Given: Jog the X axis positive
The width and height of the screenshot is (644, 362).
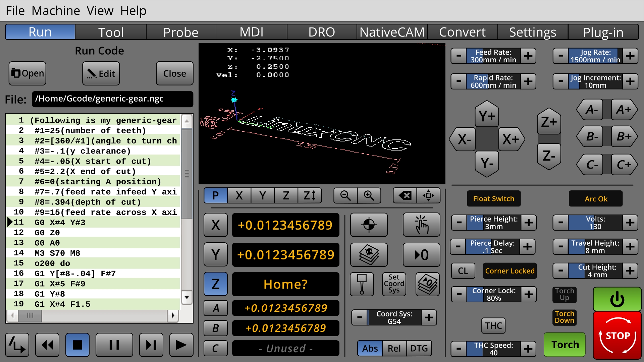Looking at the screenshot, I should pos(511,139).
